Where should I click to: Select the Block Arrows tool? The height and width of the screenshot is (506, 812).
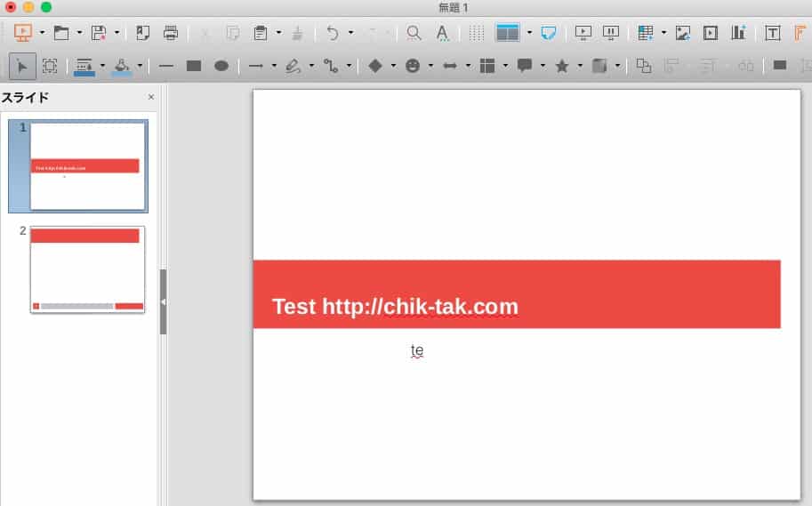tap(450, 66)
